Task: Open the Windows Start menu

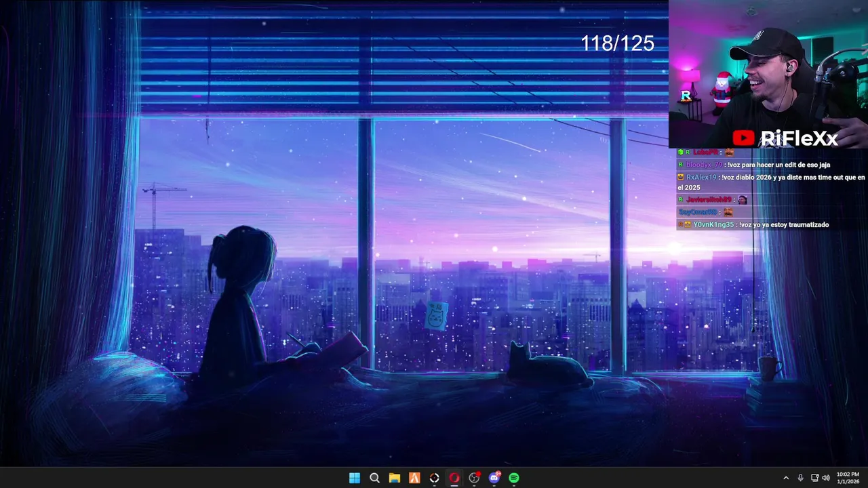Action: [x=355, y=478]
